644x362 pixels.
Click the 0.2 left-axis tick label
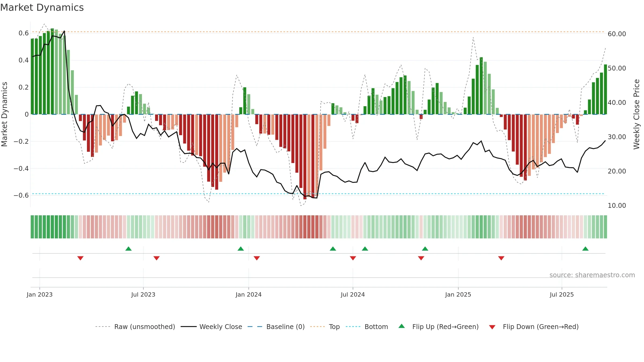tap(24, 87)
